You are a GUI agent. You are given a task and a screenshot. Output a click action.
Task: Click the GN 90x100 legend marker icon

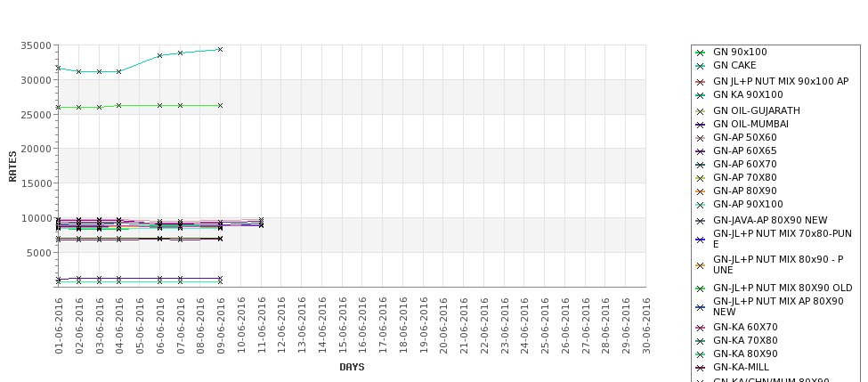pos(700,53)
